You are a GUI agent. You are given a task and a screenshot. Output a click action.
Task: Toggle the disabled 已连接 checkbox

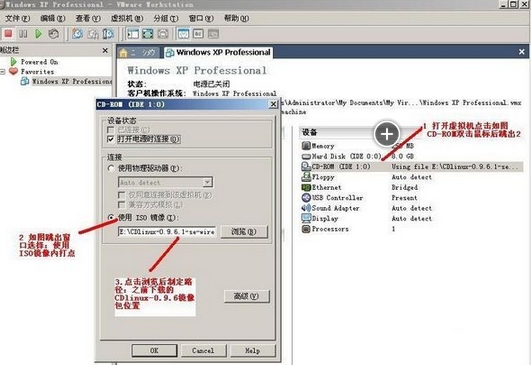110,130
